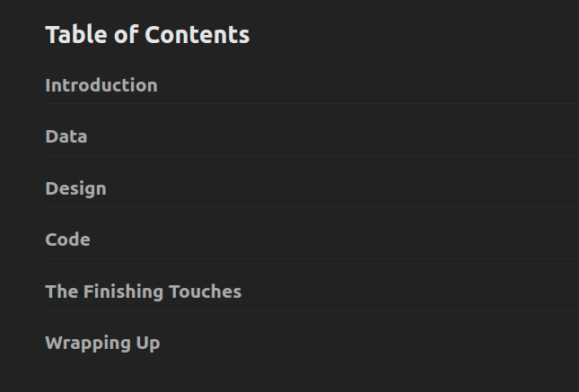
Task: Click the Table of Contents heading
Action: coord(147,35)
